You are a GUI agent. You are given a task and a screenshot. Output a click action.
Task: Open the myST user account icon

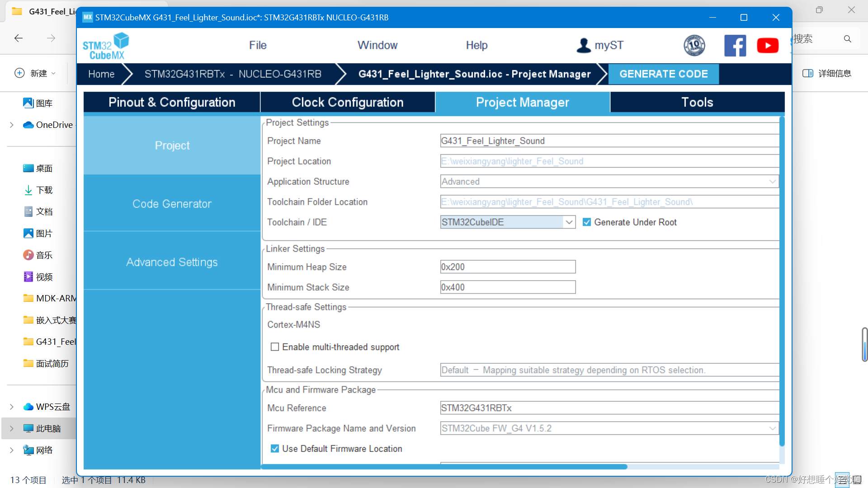point(584,45)
